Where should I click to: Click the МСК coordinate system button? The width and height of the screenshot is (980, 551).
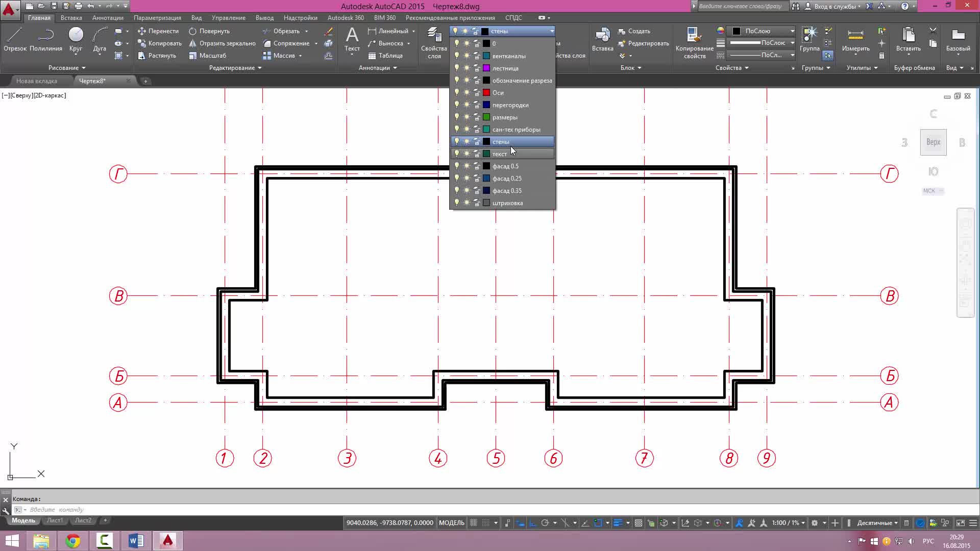pos(933,191)
